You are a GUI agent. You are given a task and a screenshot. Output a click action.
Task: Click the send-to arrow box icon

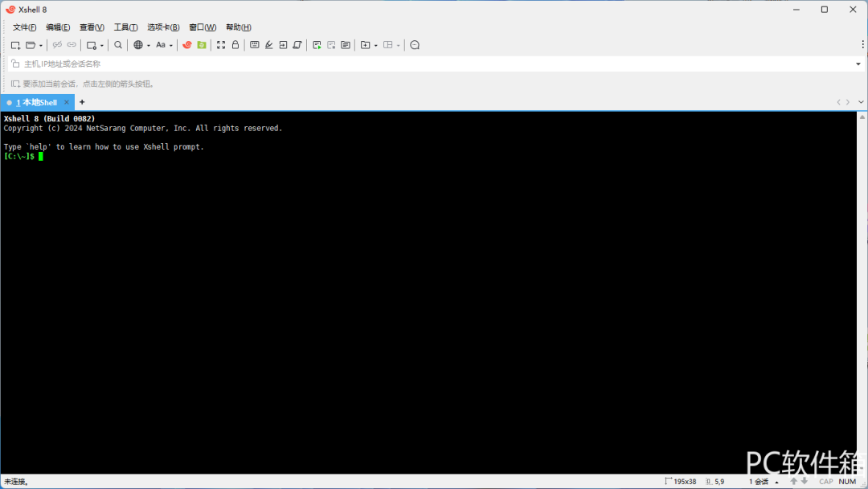click(283, 45)
